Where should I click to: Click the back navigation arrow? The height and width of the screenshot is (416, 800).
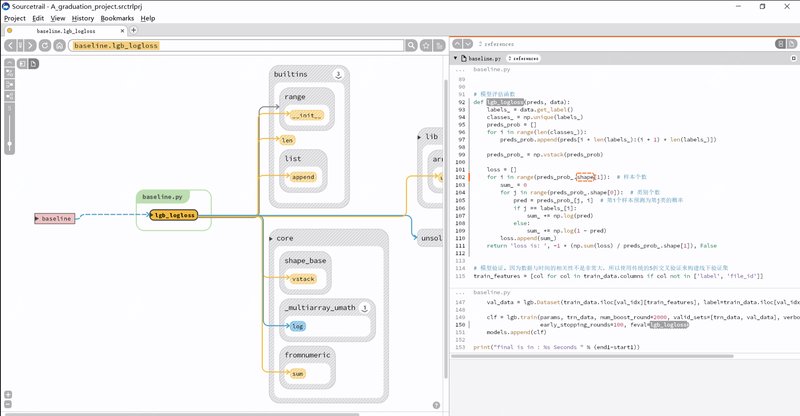pyautogui.click(x=10, y=45)
